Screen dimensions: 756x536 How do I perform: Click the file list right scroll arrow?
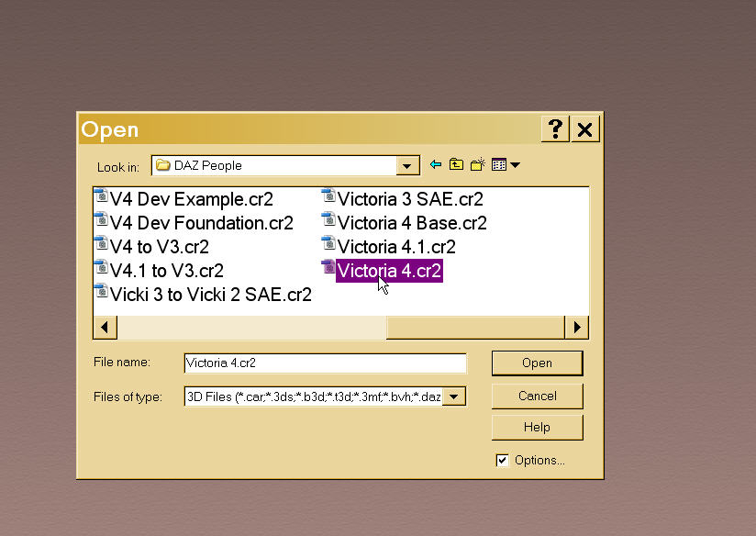[577, 328]
